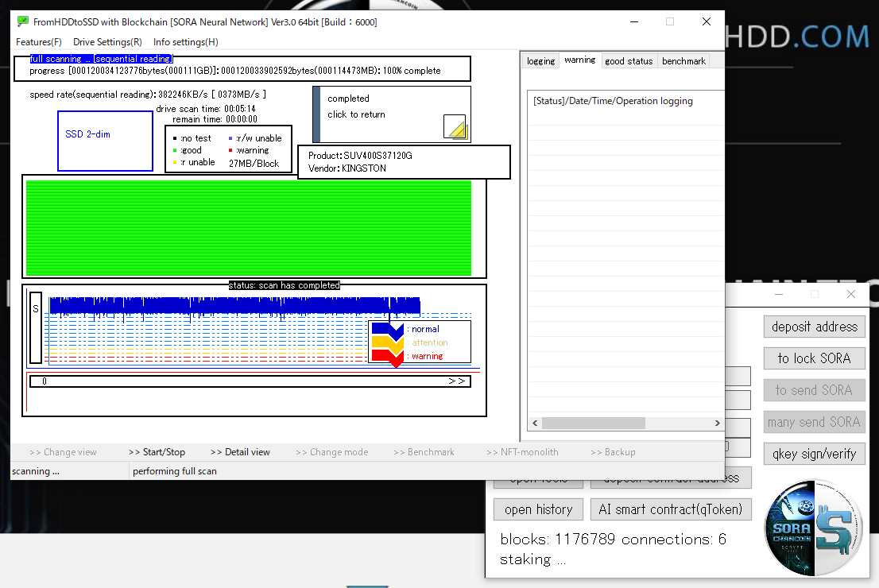
Task: Click the SSD 2-dim view box
Action: [106, 141]
